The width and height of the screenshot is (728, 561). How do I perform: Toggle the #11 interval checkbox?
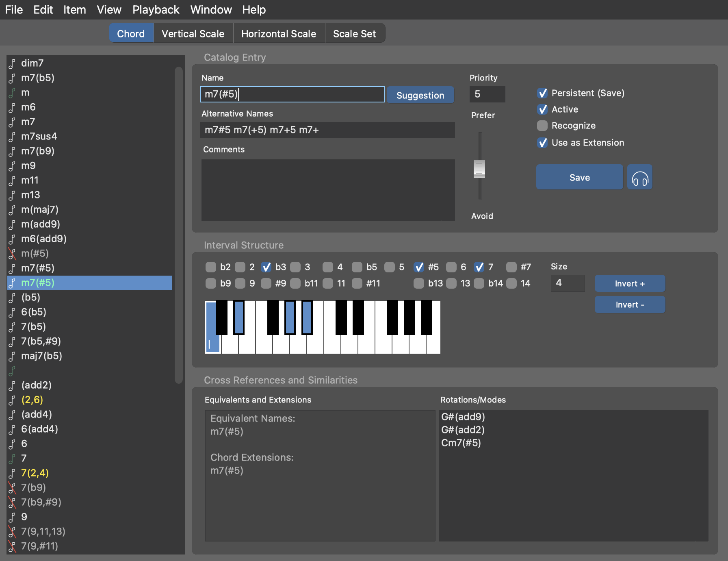[357, 283]
